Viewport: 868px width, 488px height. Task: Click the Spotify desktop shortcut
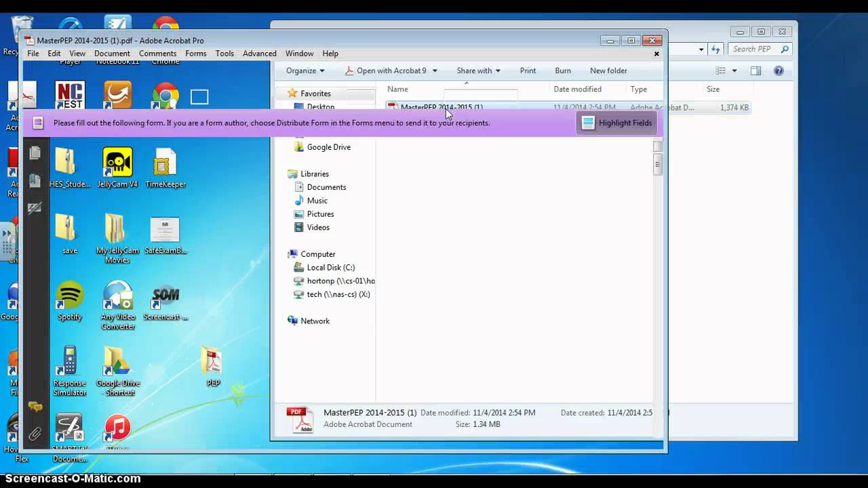pos(69,301)
